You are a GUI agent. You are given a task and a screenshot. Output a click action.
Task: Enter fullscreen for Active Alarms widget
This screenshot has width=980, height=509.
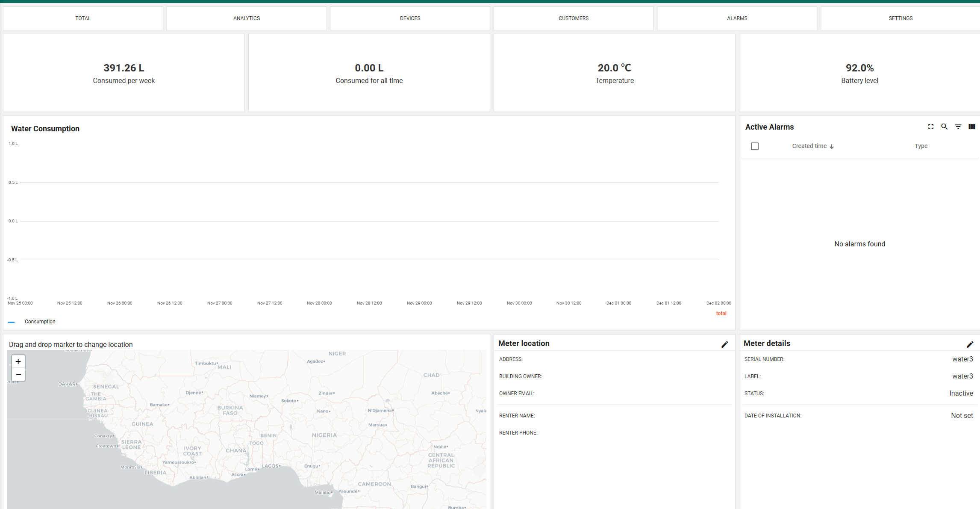coord(930,127)
